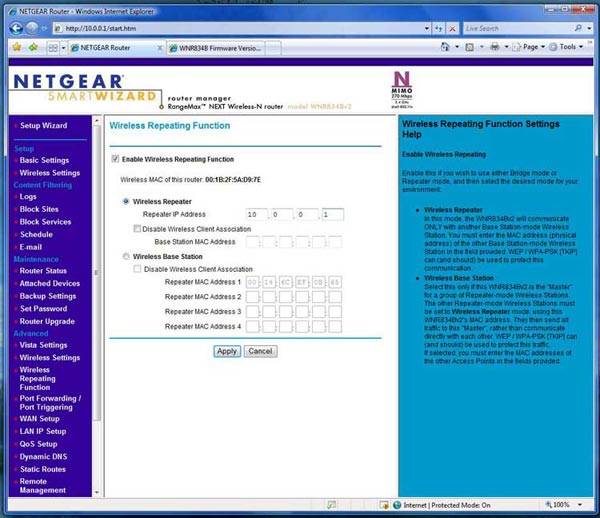Open QoS Setup link

[x=38, y=444]
